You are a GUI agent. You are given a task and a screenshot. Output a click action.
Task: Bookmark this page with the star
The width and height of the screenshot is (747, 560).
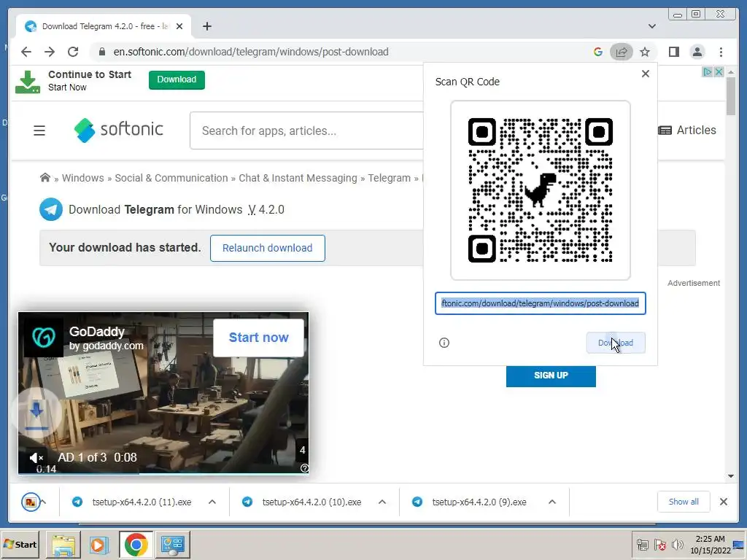click(x=645, y=52)
